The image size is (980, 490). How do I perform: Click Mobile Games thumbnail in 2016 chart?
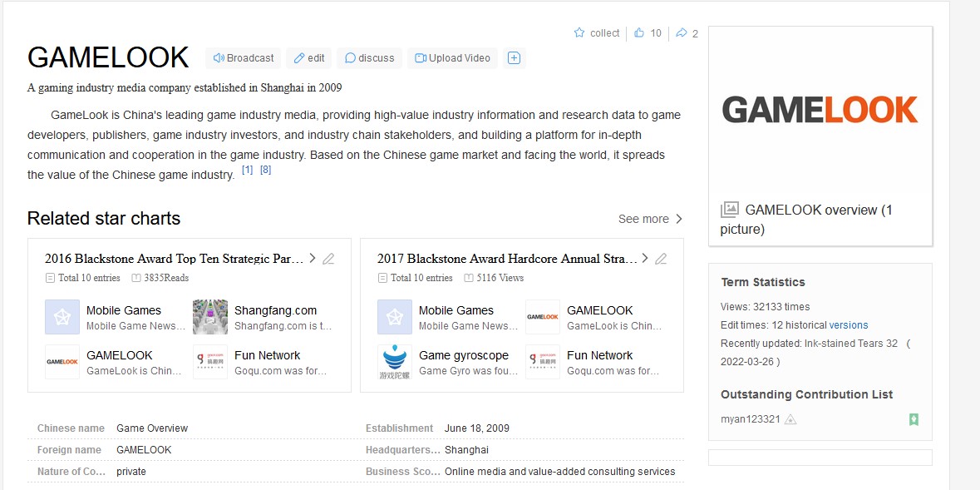(x=62, y=317)
